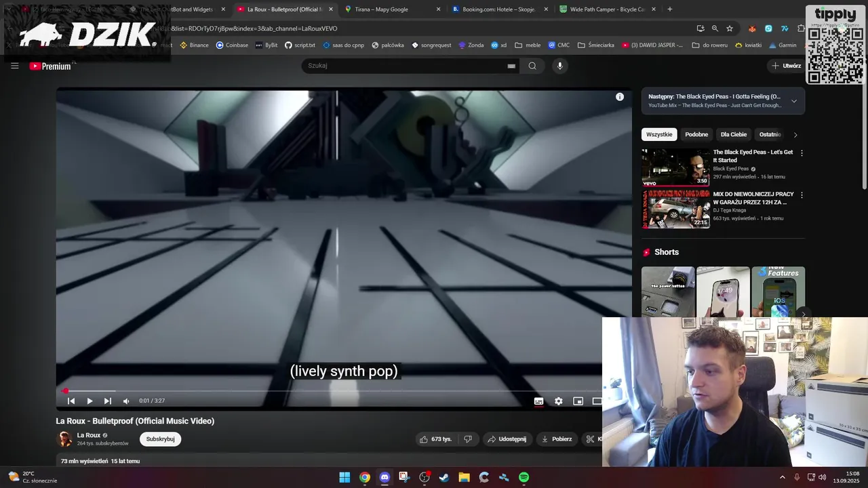The height and width of the screenshot is (488, 868).
Task: Open Black Eyed Peas Let's Get It Started thumbnail
Action: click(x=675, y=167)
